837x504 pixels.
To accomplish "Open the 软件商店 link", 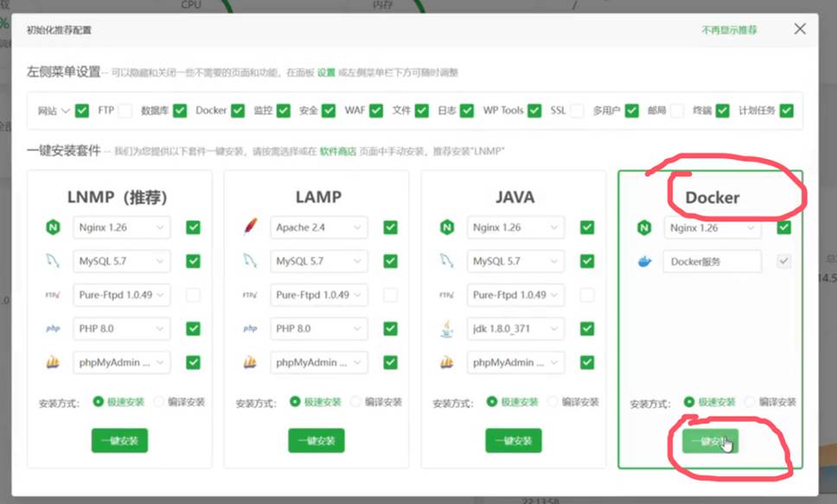I will (x=337, y=151).
